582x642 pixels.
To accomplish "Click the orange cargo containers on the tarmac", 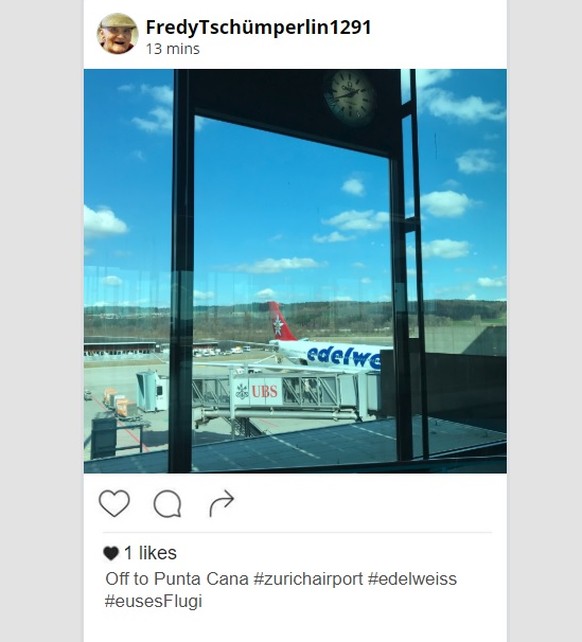I will point(118,403).
